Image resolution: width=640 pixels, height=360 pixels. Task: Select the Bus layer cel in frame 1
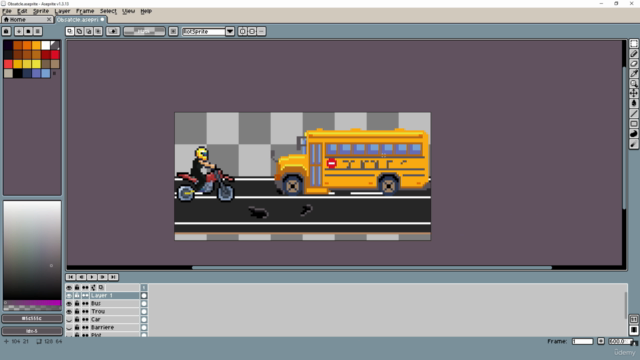click(144, 303)
